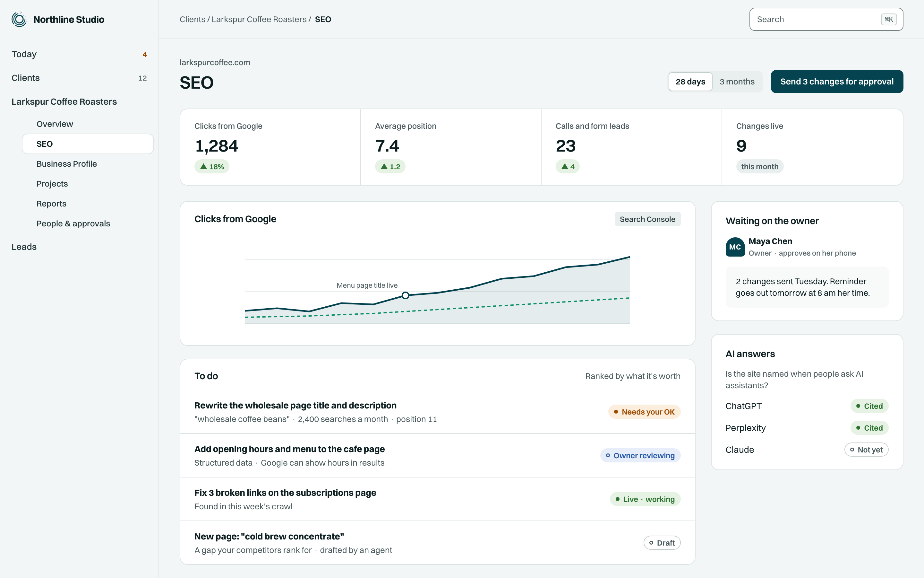Click the Today count badge 4
This screenshot has height=578, width=924.
[144, 54]
